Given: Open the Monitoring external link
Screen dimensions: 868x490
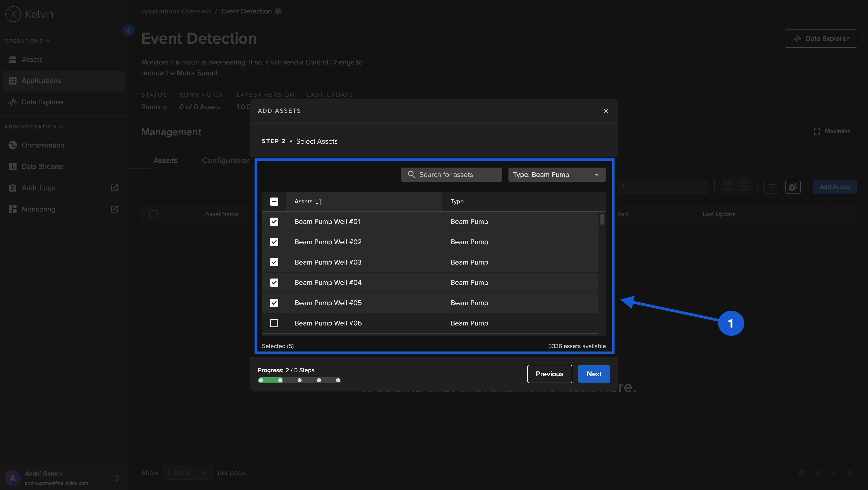Looking at the screenshot, I should pyautogui.click(x=114, y=209).
